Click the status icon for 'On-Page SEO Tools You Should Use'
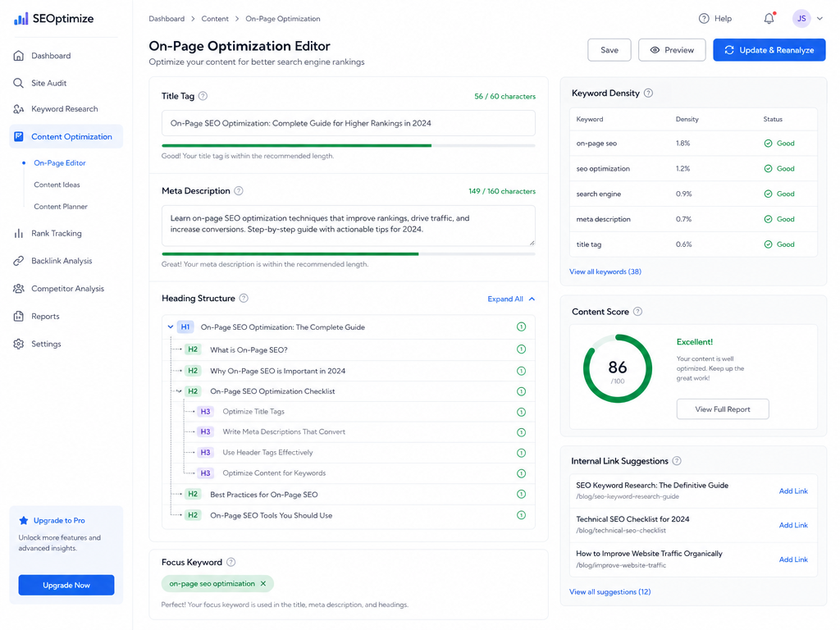Screen dimensions: 840x630 pos(521,515)
